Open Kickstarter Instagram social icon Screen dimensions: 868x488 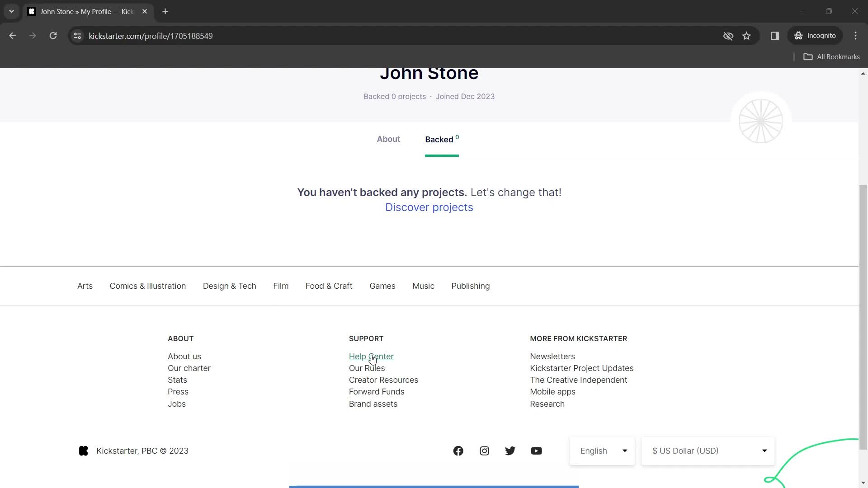click(x=485, y=450)
